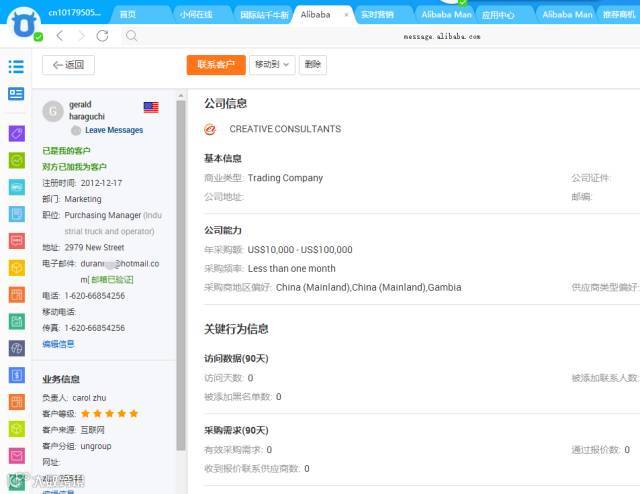Screen dimensions: 640x494
Task: Click the 负责人 carol zhu text
Action: pyautogui.click(x=74, y=398)
